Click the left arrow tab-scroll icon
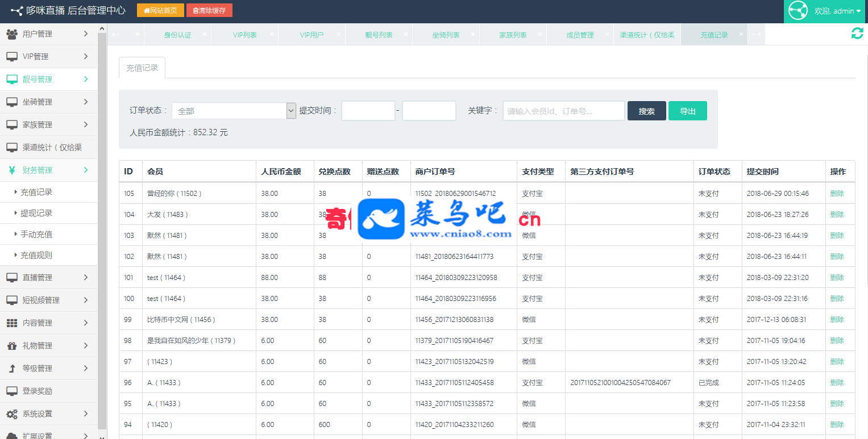The image size is (868, 439). click(x=116, y=35)
